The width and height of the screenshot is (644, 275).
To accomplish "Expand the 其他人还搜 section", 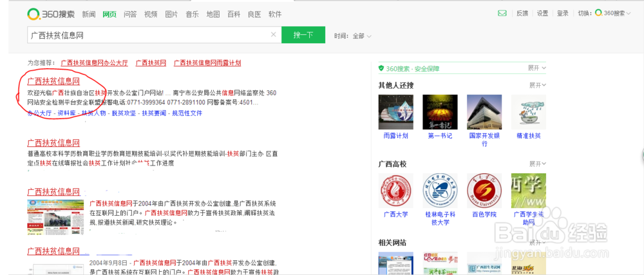I will click(538, 86).
